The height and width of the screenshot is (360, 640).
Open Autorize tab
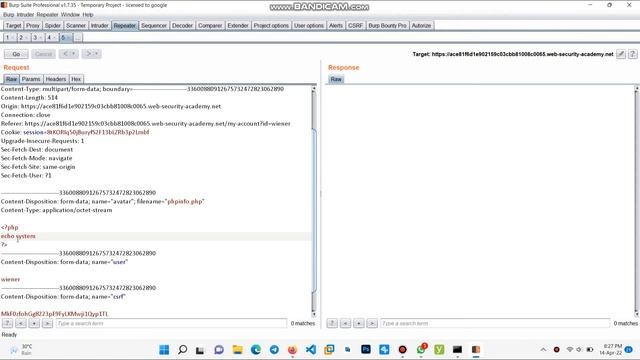pyautogui.click(x=421, y=25)
